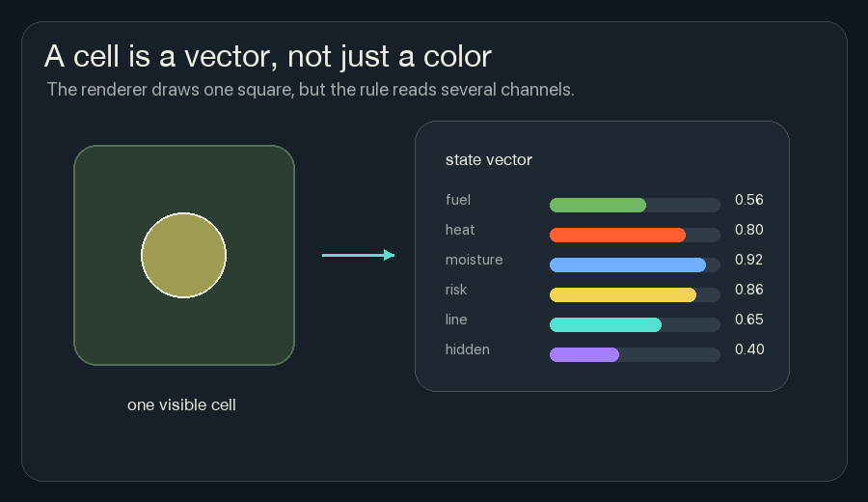Viewport: 868px width, 502px height.
Task: Click the blue moisture bar
Action: click(628, 265)
